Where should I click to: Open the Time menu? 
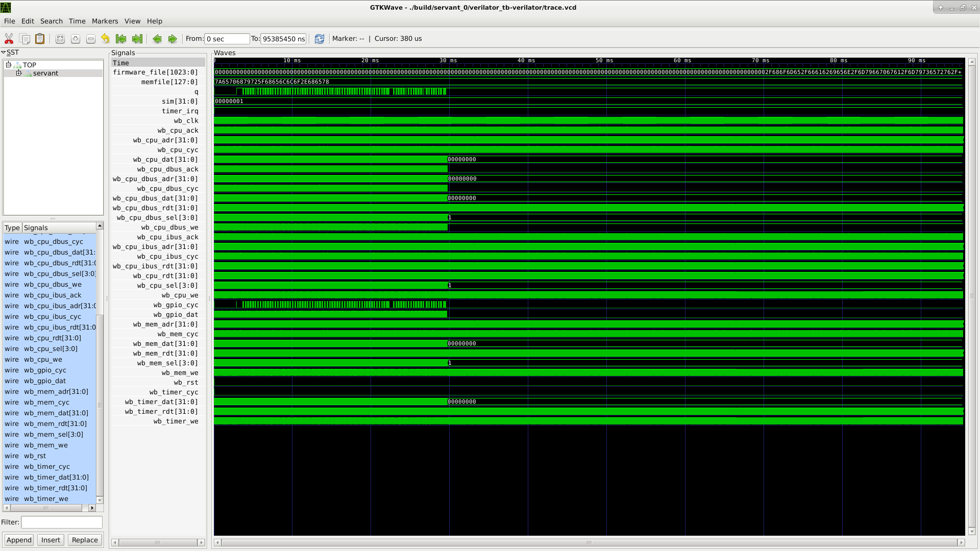(x=77, y=21)
